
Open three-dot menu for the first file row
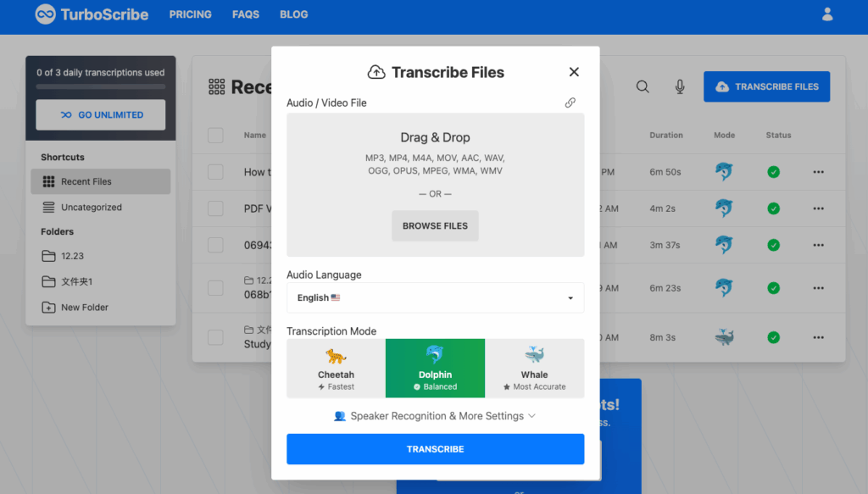[818, 172]
